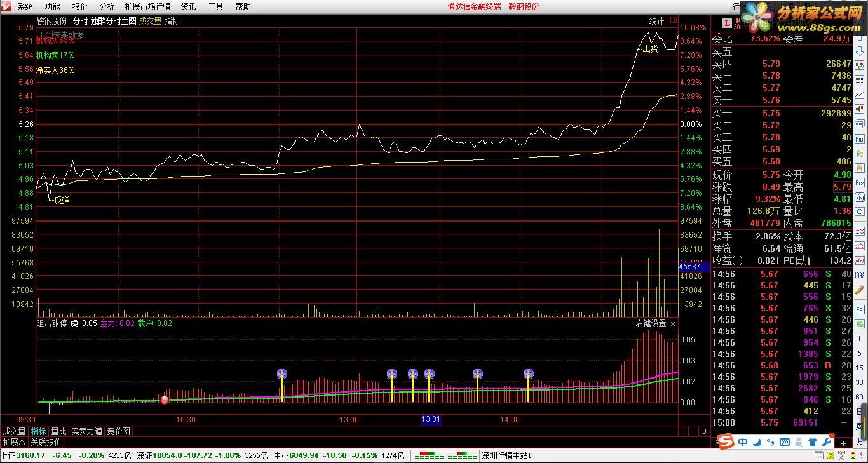
Task: Close the indicator sub-panel with ×
Action: tap(673, 323)
